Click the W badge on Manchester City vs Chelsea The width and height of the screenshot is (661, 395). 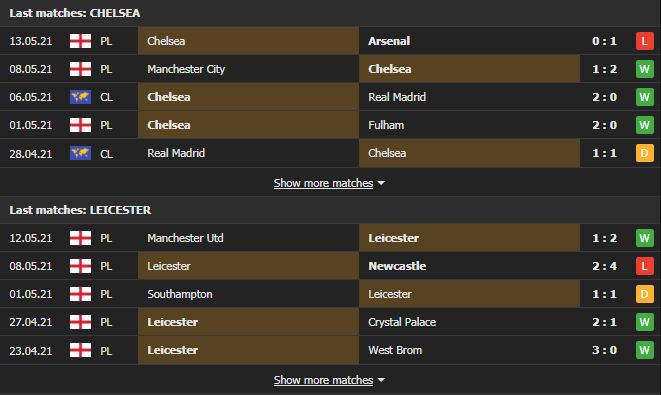pos(645,69)
